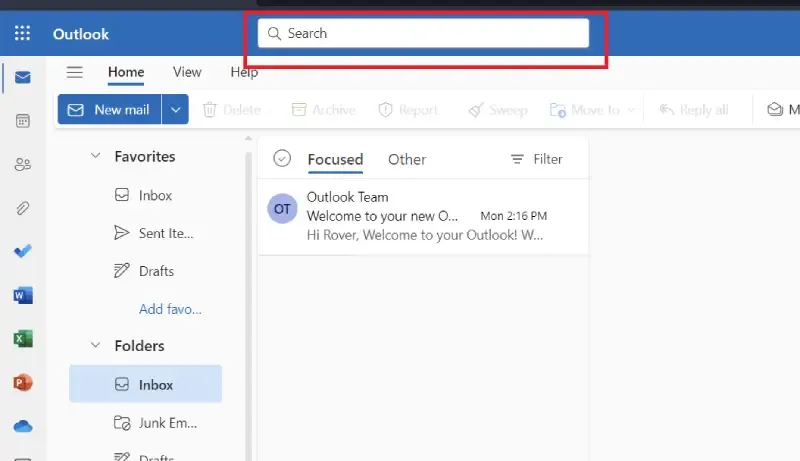800x461 pixels.
Task: Collapse the Favorites section
Action: 95,156
